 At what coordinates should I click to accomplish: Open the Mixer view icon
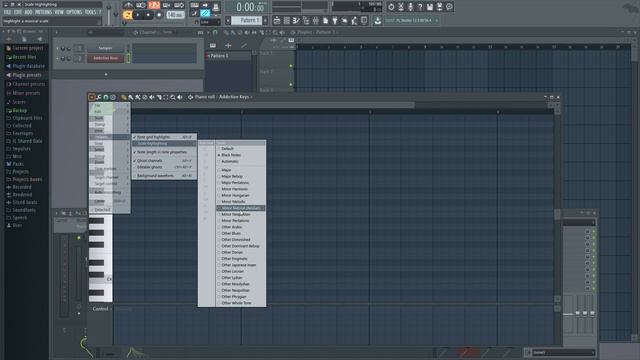pos(316,20)
